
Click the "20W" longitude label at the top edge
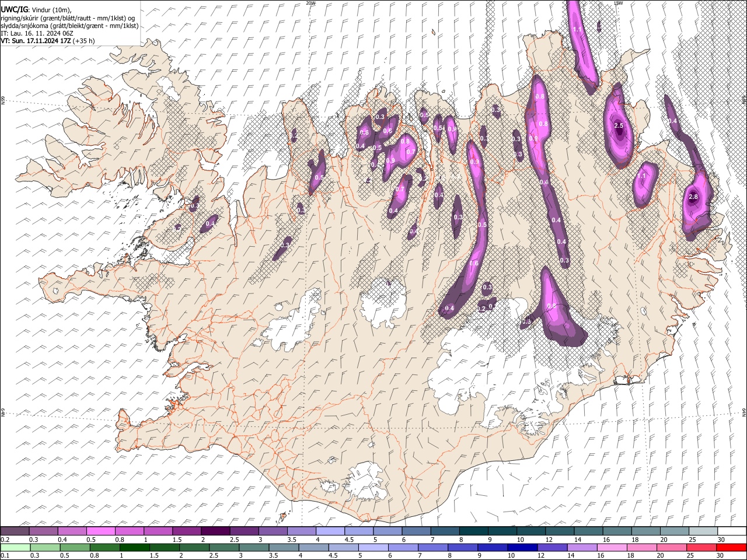(310, 3)
